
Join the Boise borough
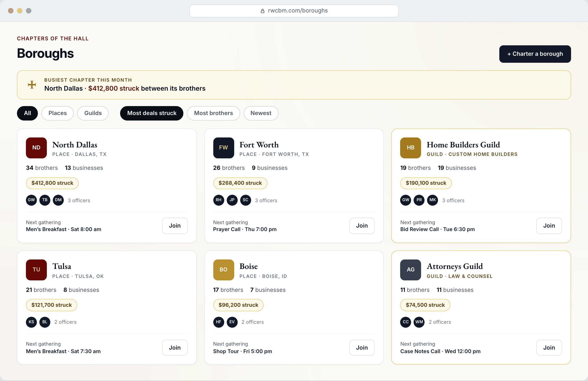point(362,348)
